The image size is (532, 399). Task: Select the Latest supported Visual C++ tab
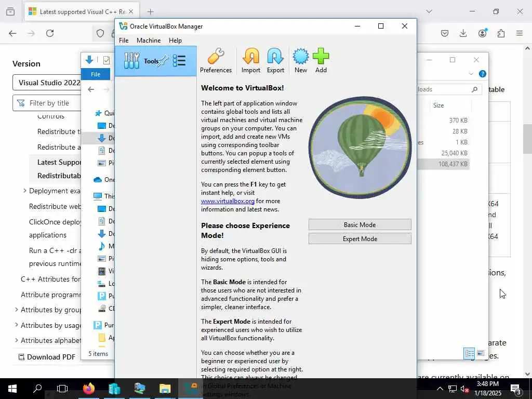pos(81,12)
